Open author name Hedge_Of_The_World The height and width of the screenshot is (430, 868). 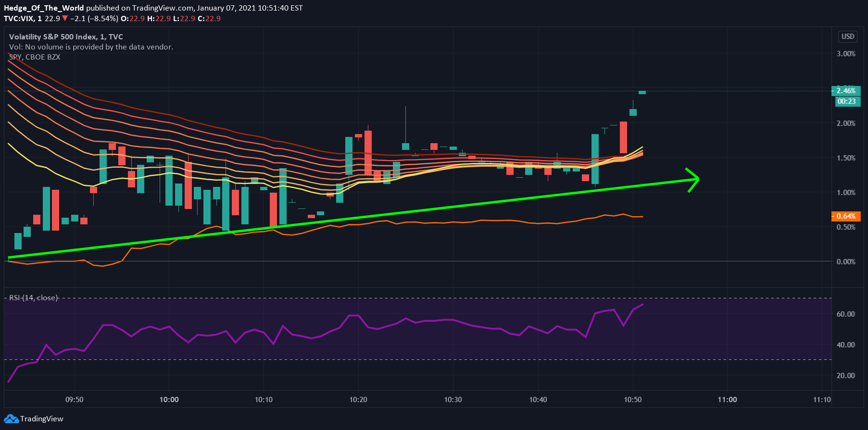tap(44, 8)
